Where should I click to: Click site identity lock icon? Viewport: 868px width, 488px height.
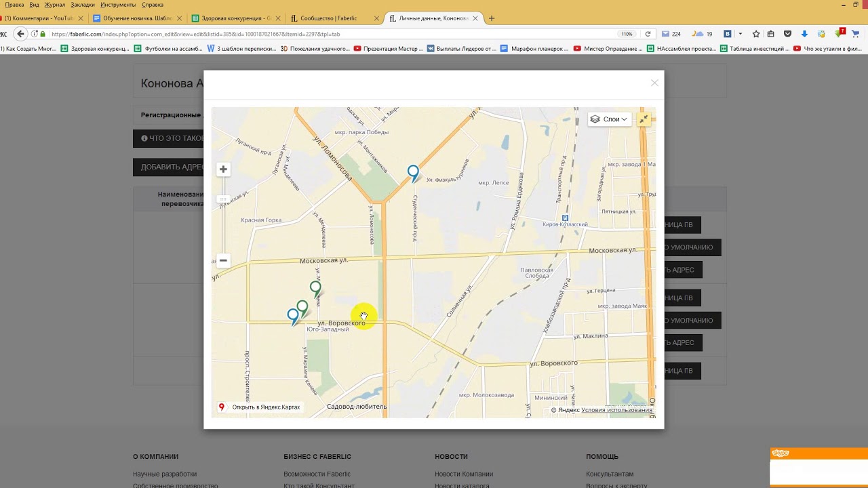(x=43, y=34)
